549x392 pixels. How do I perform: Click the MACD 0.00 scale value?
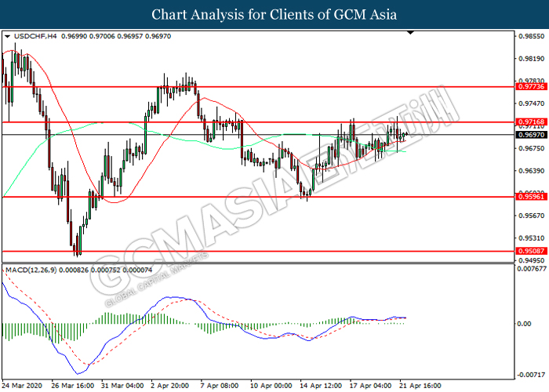pos(524,324)
